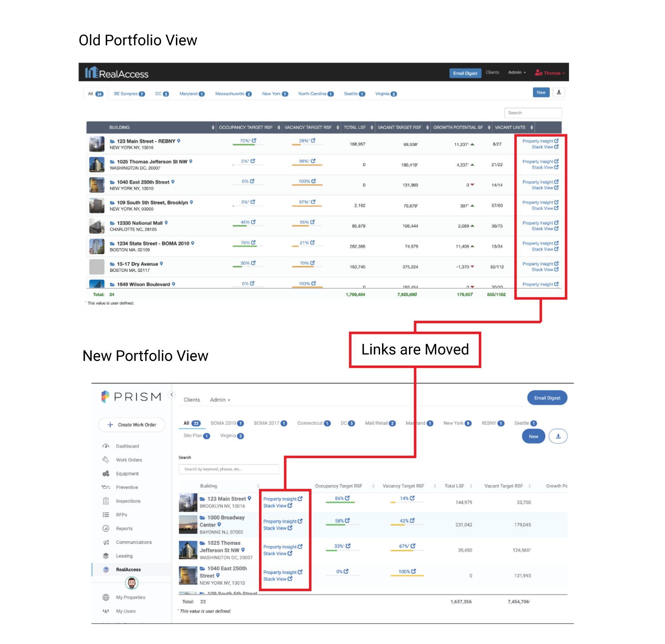Open the Admin dropdown in Prism header
Screen dimensions: 665x644
pos(220,399)
